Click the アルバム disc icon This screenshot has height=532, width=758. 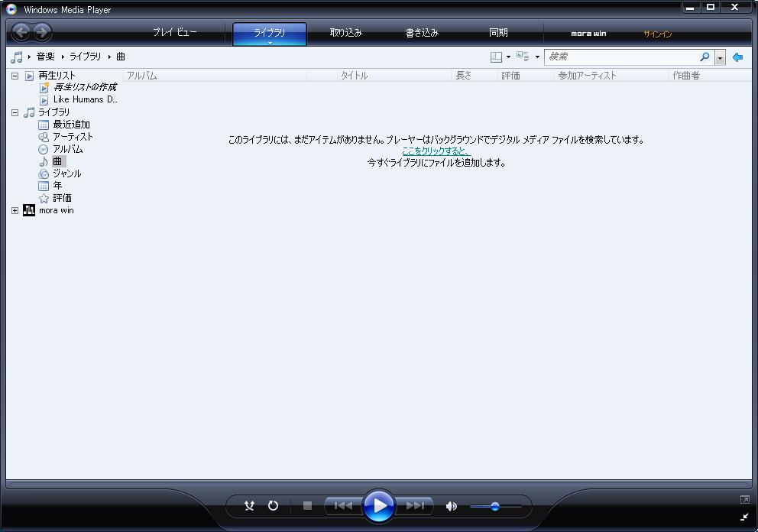(x=44, y=150)
